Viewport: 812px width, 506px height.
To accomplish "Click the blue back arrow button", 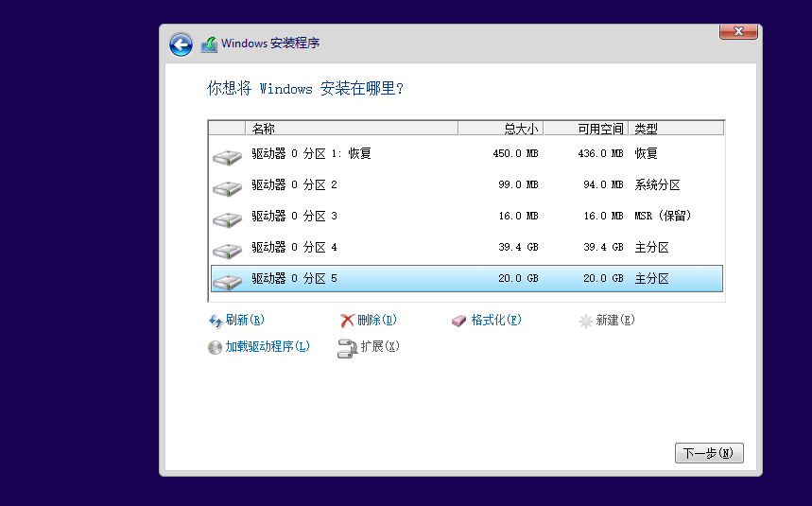I will (x=181, y=44).
